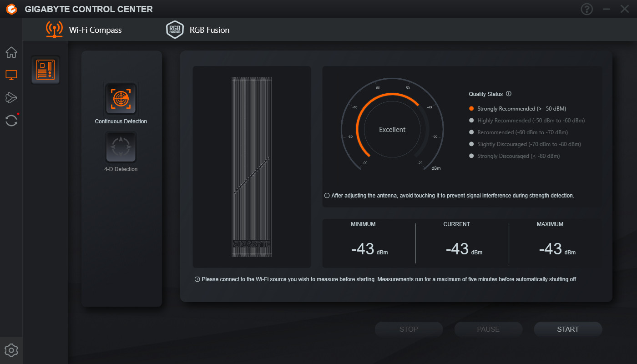The width and height of the screenshot is (637, 364).
Task: Click the CURRENT -43 dBm value
Action: pyautogui.click(x=463, y=249)
